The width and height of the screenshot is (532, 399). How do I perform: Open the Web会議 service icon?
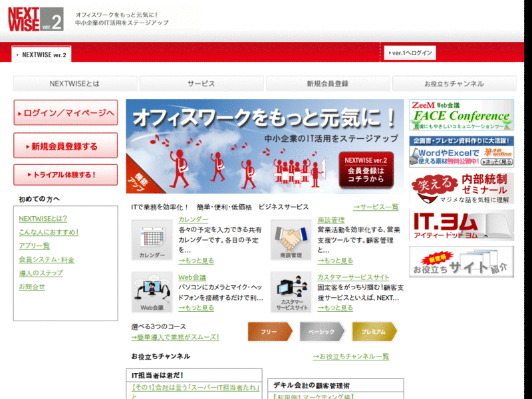coord(152,292)
